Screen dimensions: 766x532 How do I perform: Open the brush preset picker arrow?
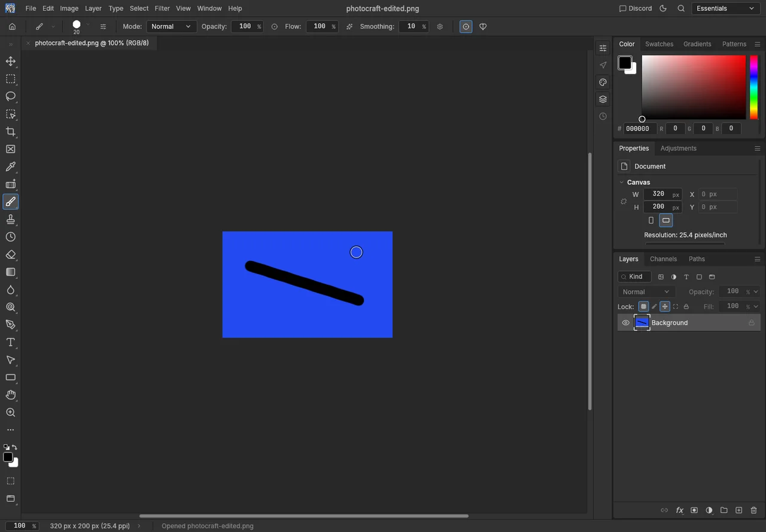88,25
